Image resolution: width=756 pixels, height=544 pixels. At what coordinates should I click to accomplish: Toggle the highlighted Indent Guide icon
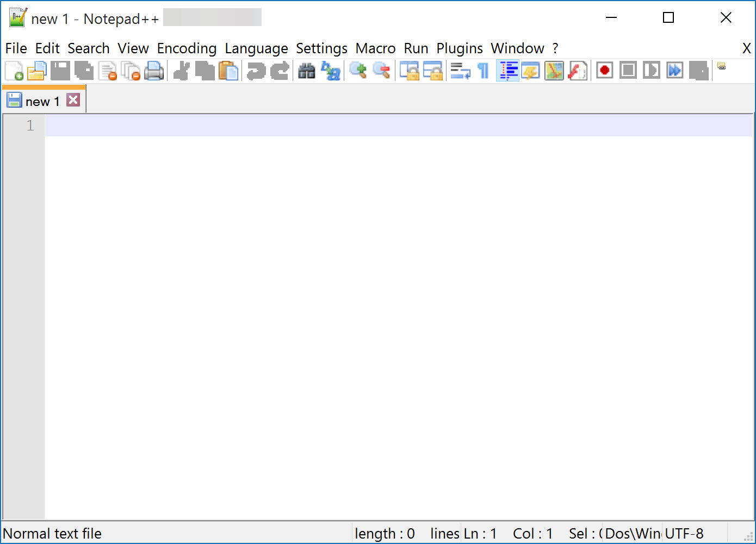pyautogui.click(x=507, y=71)
